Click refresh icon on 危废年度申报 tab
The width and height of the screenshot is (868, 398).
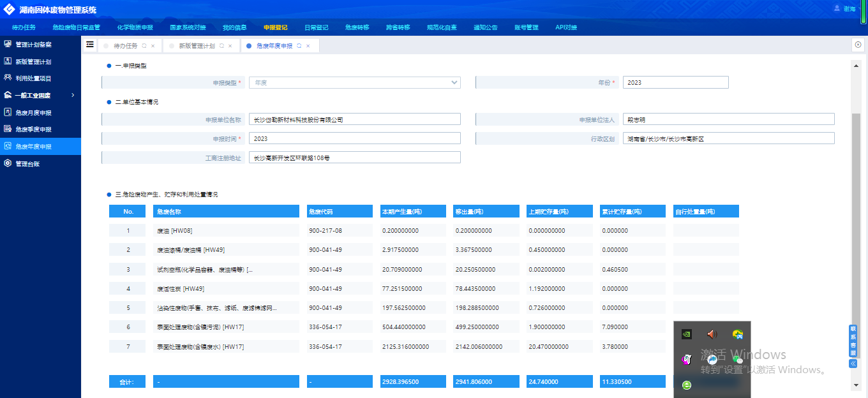click(299, 46)
